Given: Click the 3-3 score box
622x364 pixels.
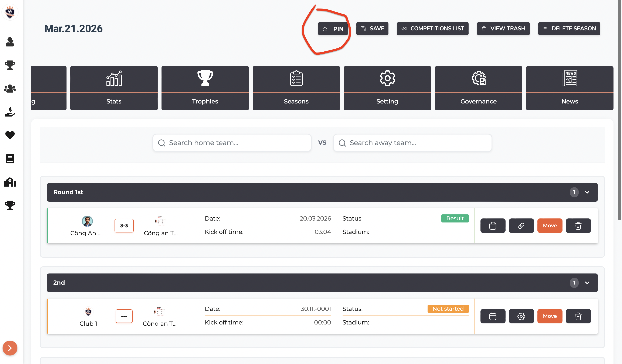Looking at the screenshot, I should click(124, 225).
